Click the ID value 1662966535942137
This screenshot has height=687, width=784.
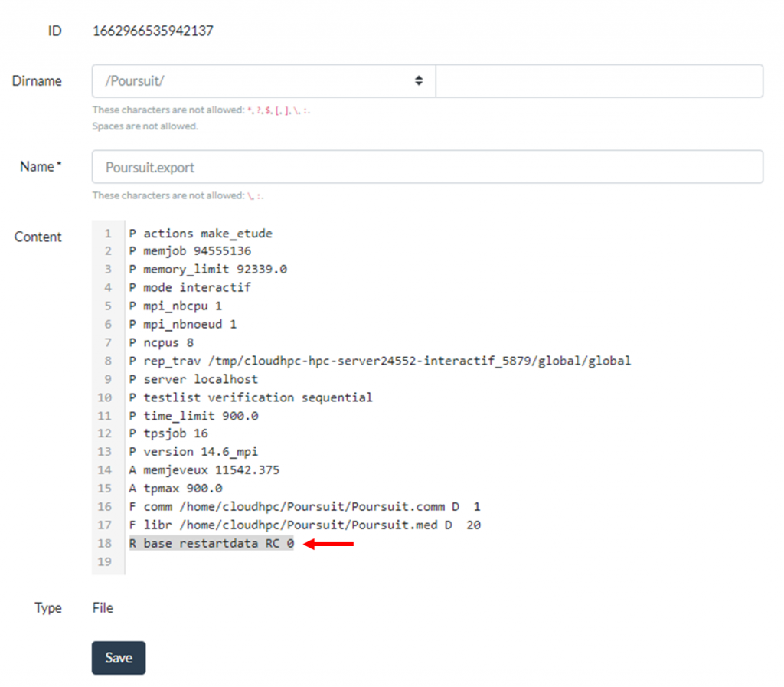[x=153, y=31]
